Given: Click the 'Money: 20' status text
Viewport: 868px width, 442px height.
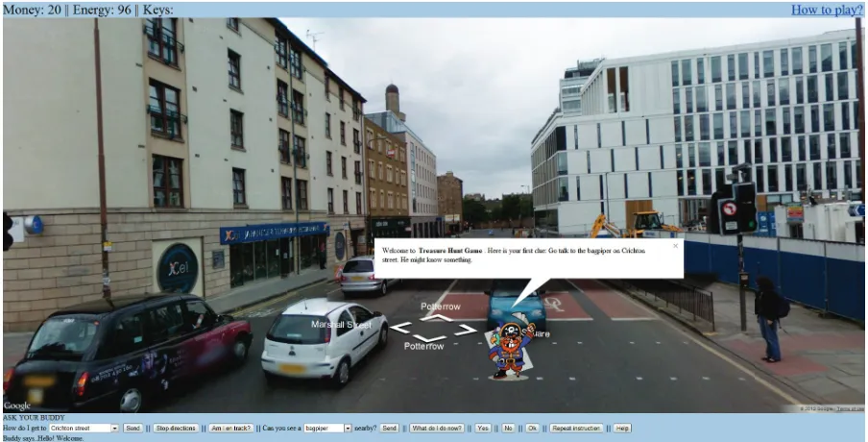Looking at the screenshot, I should [x=33, y=10].
